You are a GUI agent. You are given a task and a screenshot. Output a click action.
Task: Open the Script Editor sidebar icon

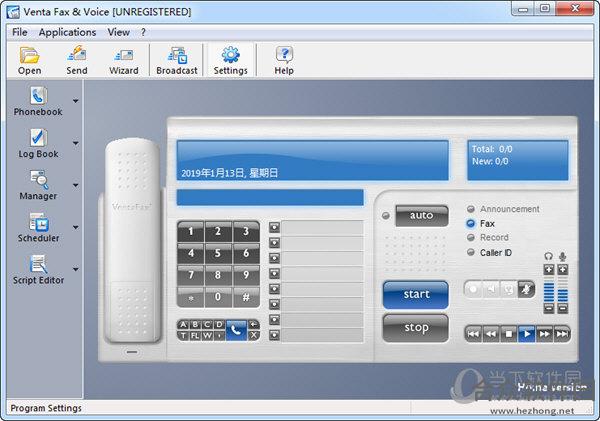pyautogui.click(x=38, y=269)
